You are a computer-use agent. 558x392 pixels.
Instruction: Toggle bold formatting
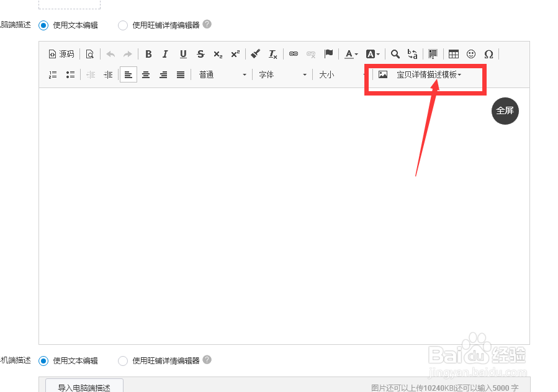148,54
